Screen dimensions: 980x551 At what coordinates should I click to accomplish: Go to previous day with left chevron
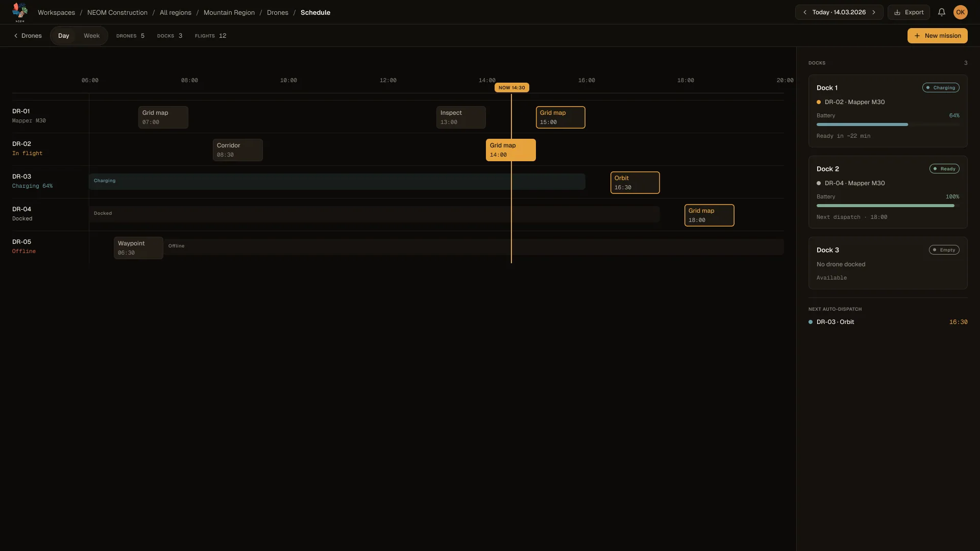coord(805,12)
